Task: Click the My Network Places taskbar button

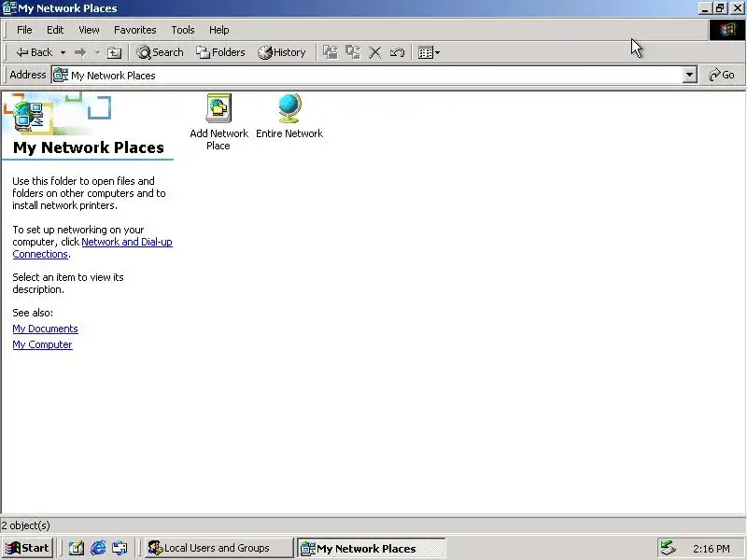Action: pyautogui.click(x=372, y=548)
